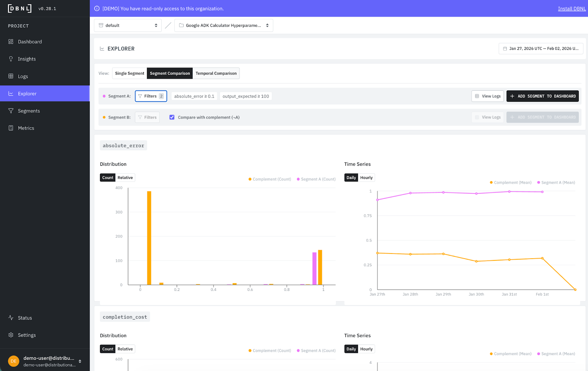Open the Jan 27 – Feb 02 date range picker

click(x=541, y=48)
